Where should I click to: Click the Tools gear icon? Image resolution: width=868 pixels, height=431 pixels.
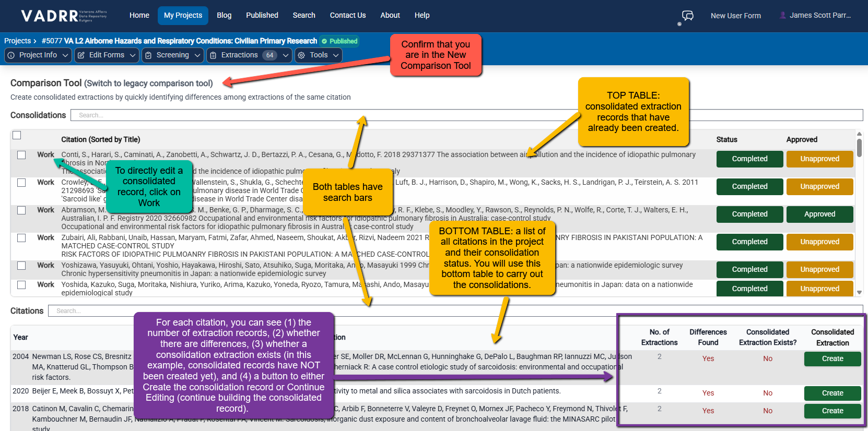pos(301,55)
